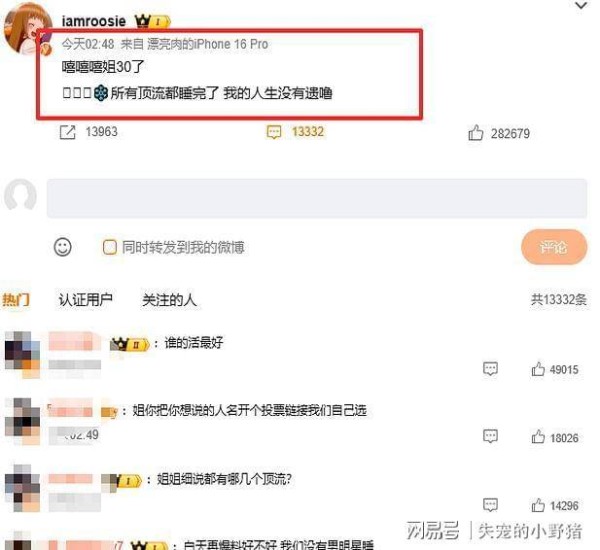Switch to the 热门 comments tab
This screenshot has width=600, height=550.
pos(16,299)
